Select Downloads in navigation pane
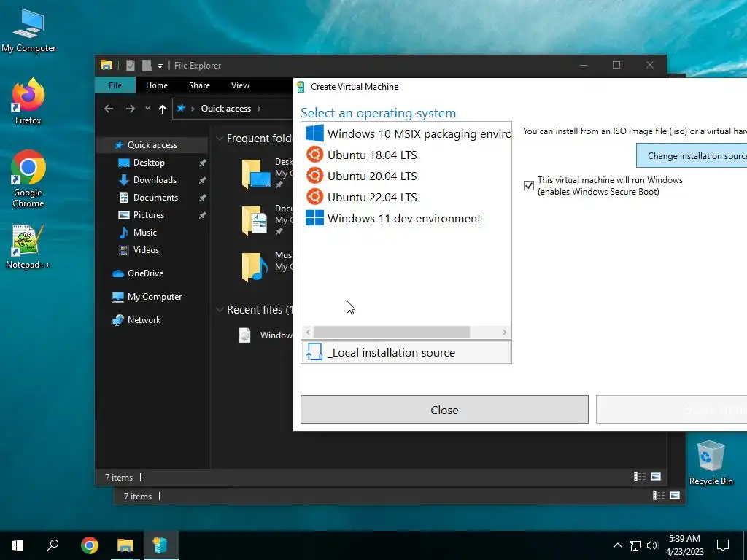 [155, 180]
